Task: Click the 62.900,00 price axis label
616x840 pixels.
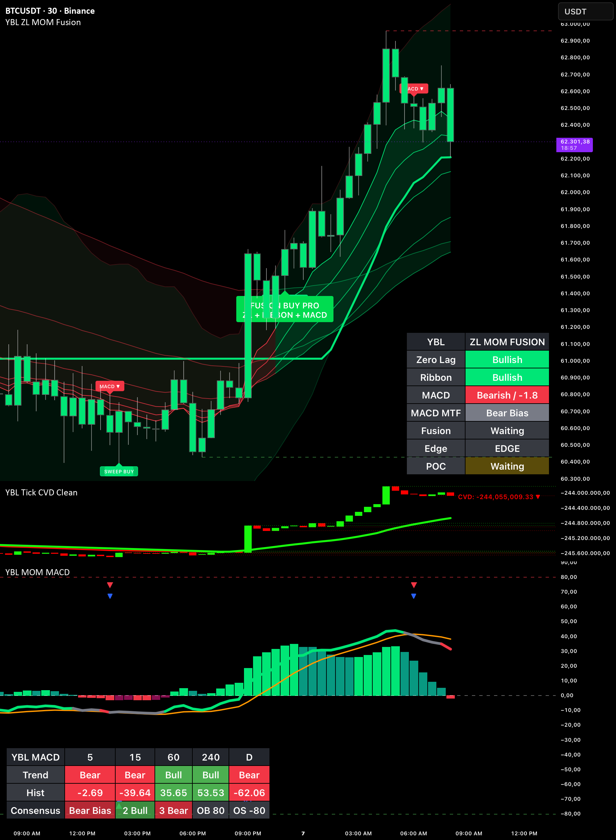Action: point(575,41)
